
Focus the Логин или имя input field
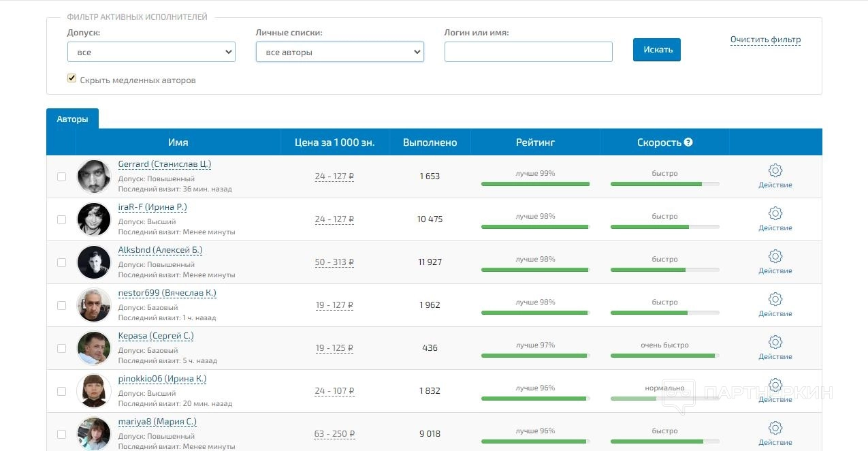coord(528,52)
